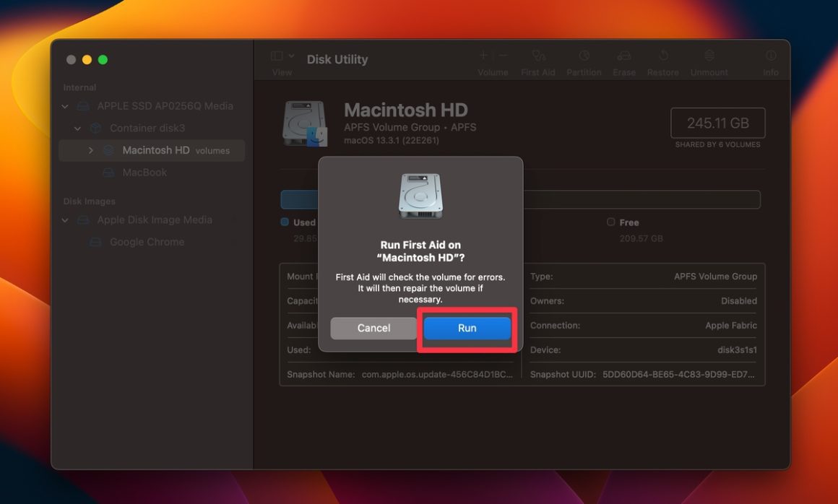
Task: Click the 245.11 GB capacity display
Action: [x=717, y=123]
